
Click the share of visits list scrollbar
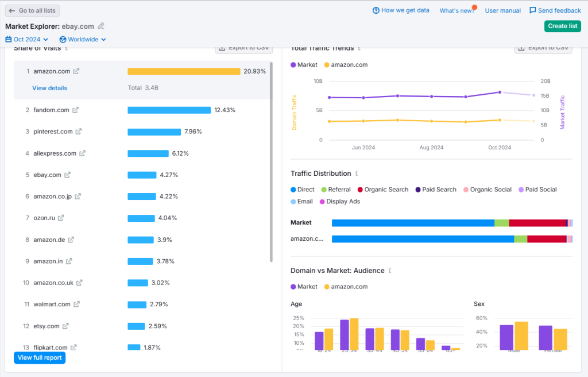pyautogui.click(x=271, y=162)
